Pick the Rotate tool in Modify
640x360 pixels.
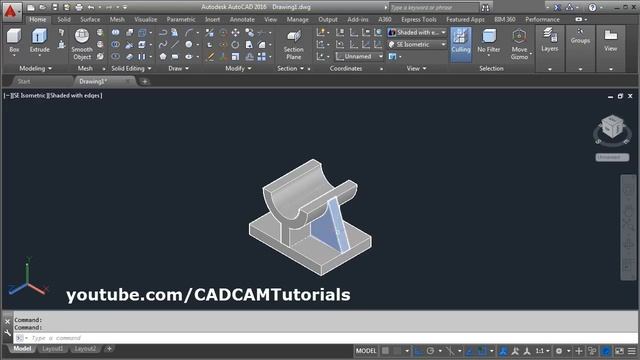coord(236,44)
